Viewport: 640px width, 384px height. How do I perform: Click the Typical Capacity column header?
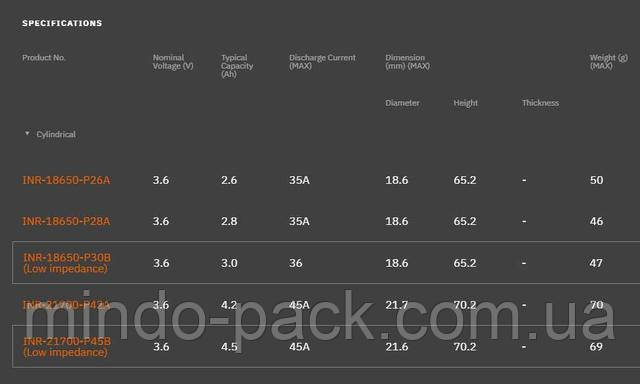237,66
